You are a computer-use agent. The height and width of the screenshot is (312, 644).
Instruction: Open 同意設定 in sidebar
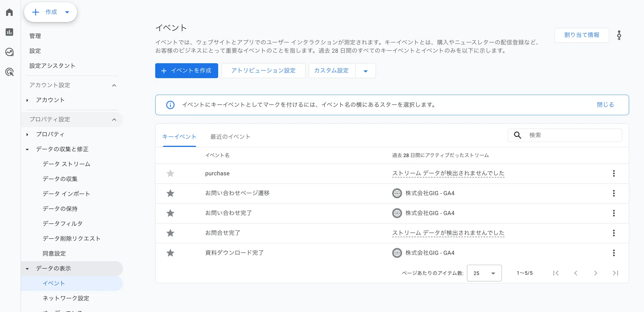[54, 253]
